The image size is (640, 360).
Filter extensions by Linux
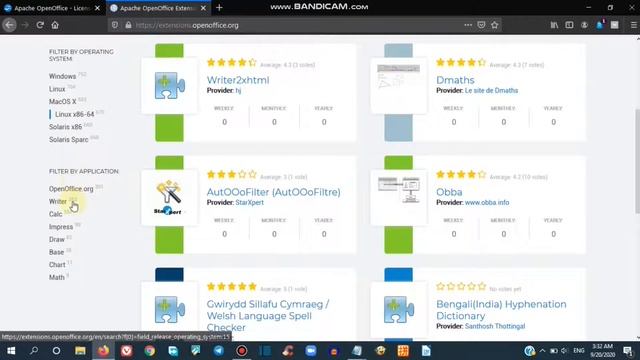(57, 89)
